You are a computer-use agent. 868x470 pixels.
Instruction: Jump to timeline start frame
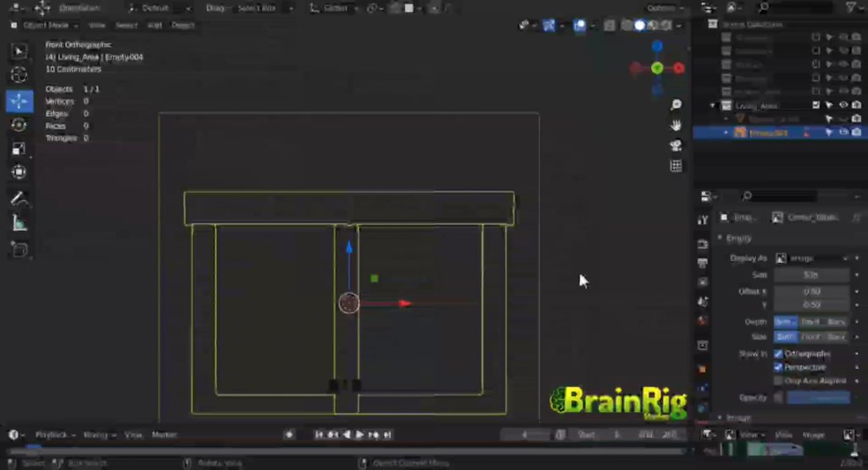pos(319,434)
